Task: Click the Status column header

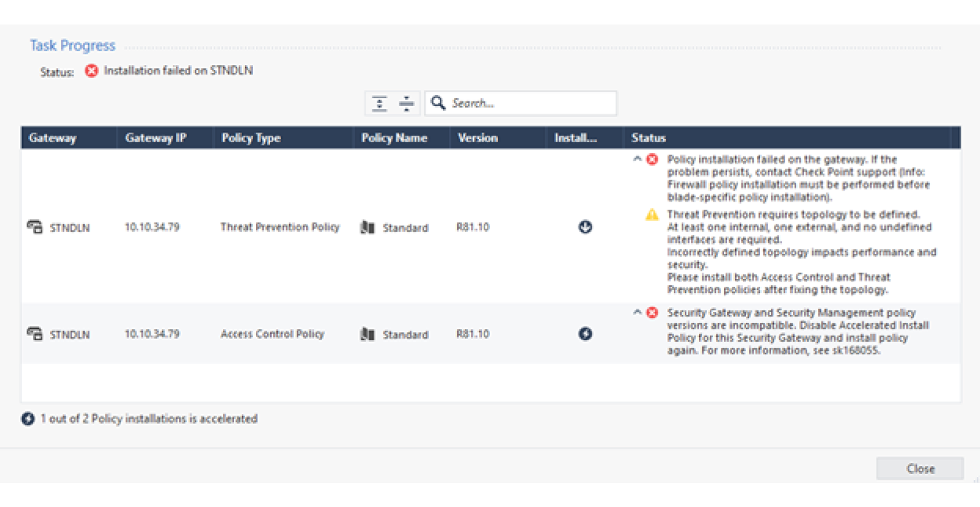Action: click(787, 138)
